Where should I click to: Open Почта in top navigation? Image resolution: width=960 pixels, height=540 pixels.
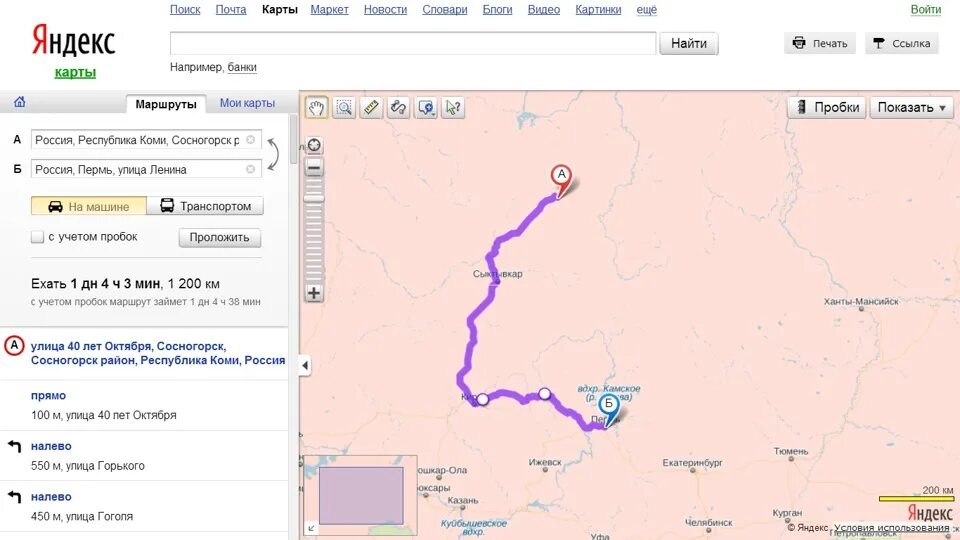231,10
